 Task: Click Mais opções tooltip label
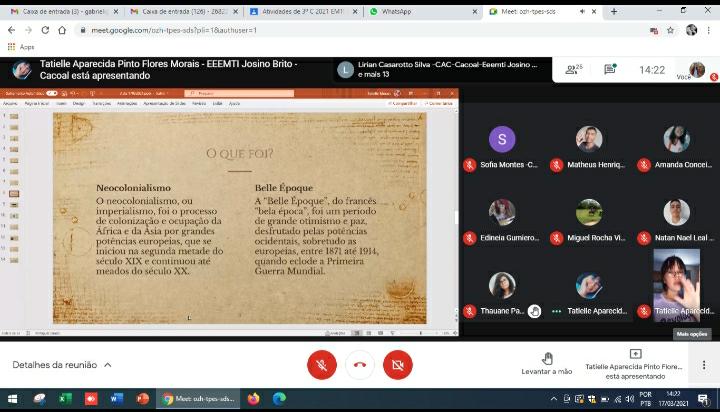pos(692,334)
